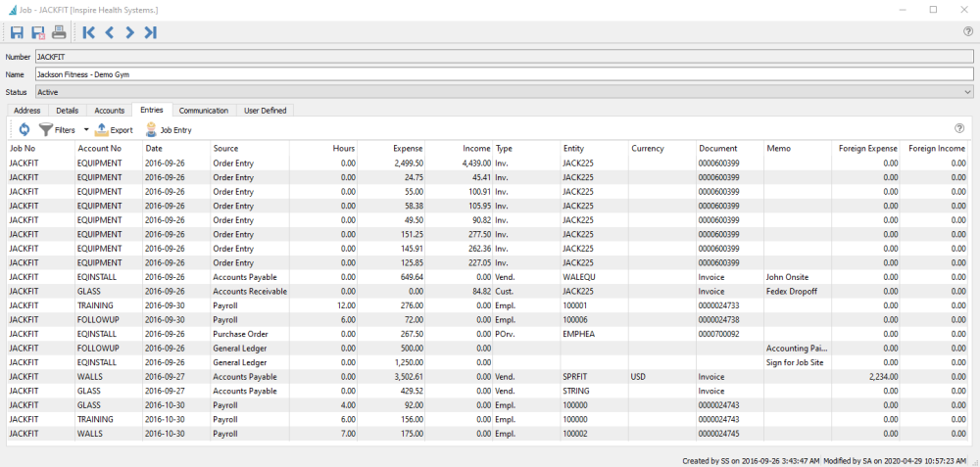Click the Print icon in the toolbar
This screenshot has width=980, height=467.
[x=59, y=32]
